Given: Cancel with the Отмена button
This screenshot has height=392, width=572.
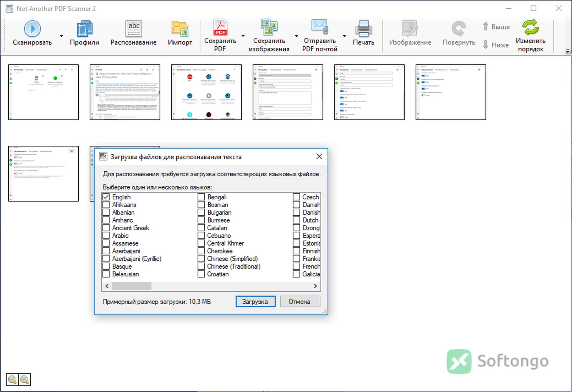Looking at the screenshot, I should coord(300,301).
